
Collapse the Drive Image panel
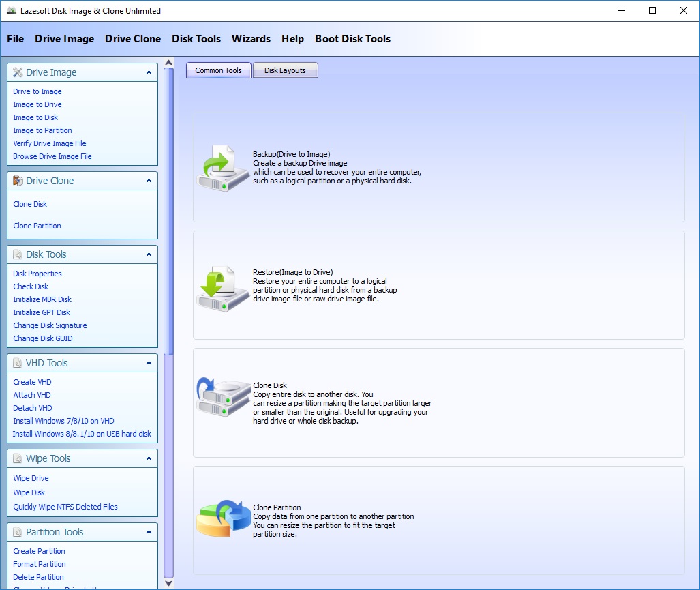pyautogui.click(x=149, y=72)
